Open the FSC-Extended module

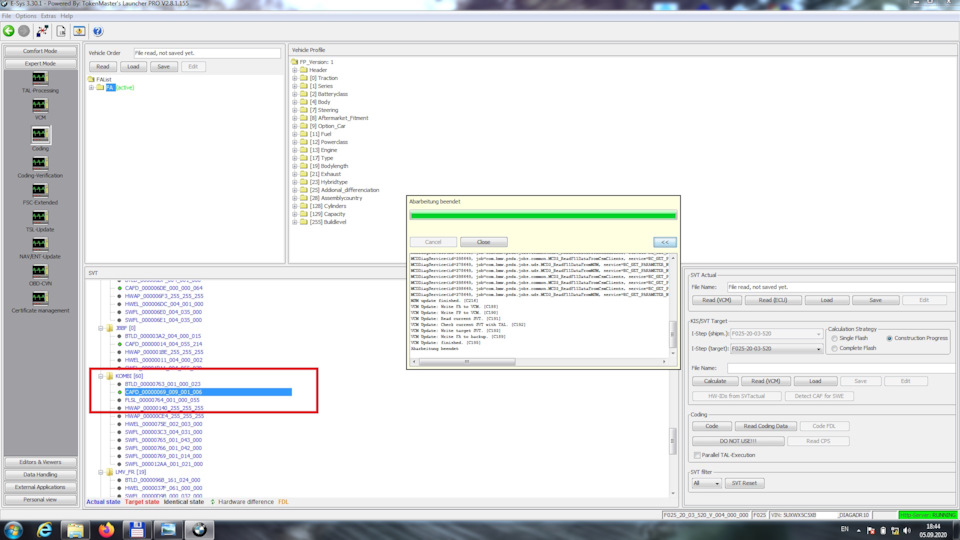40,190
